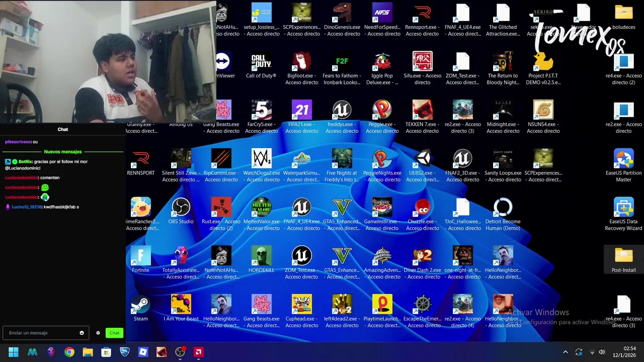Open the AmazingAdventures shortcut

[382, 263]
